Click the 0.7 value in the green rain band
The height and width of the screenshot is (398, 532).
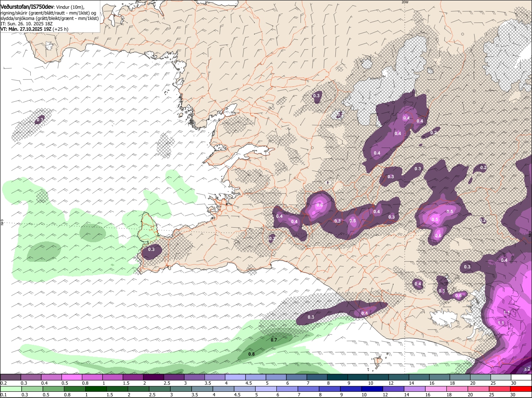point(274,340)
